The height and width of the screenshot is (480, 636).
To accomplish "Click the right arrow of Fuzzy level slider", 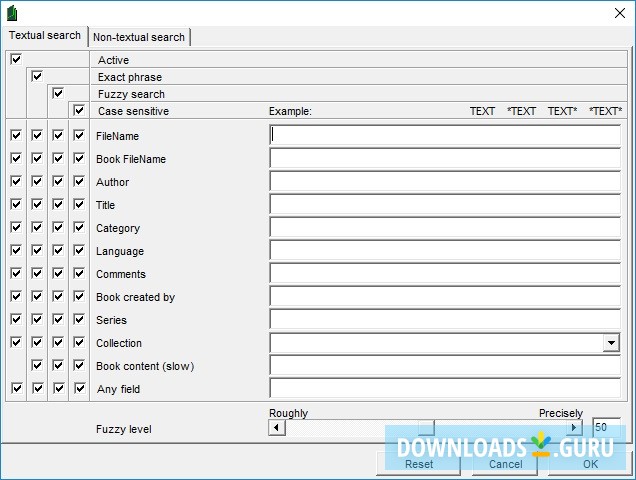I will [x=574, y=428].
